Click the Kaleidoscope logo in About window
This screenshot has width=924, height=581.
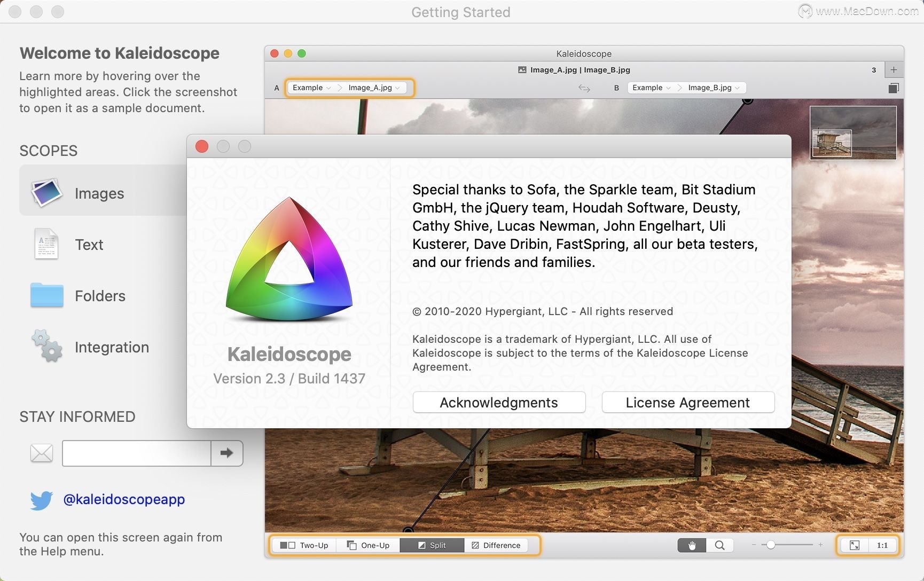pyautogui.click(x=289, y=260)
